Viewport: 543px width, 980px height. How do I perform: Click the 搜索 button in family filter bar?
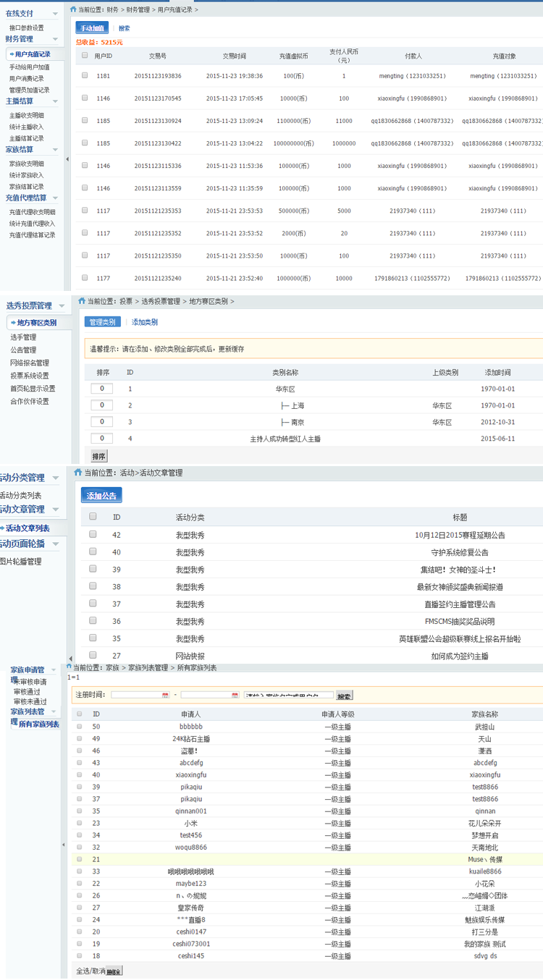tap(344, 696)
